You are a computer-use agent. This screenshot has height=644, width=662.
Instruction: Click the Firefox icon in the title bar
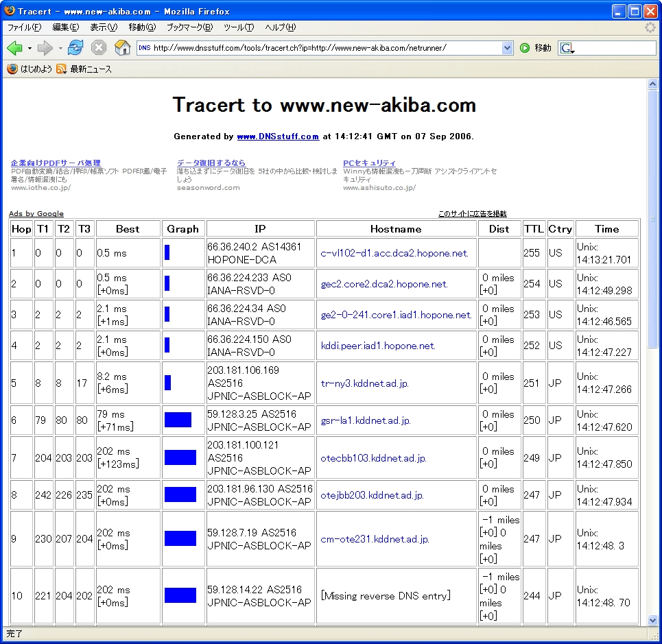pos(10,10)
